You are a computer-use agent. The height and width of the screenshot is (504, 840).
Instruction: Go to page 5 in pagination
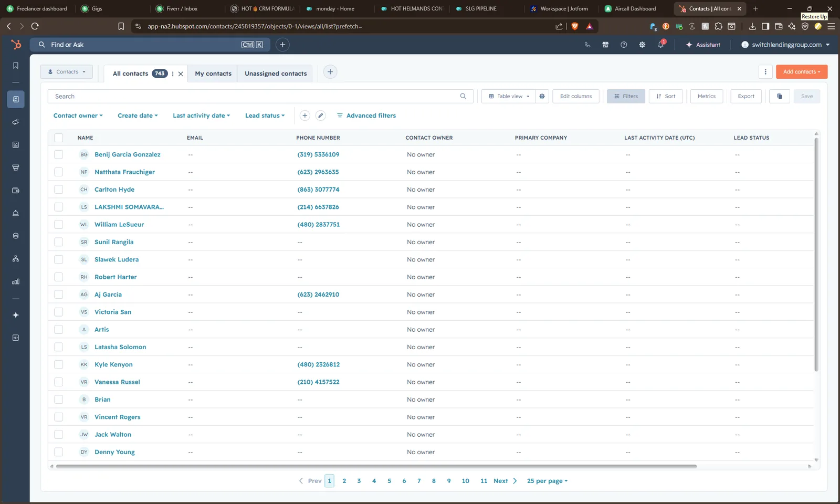389,481
